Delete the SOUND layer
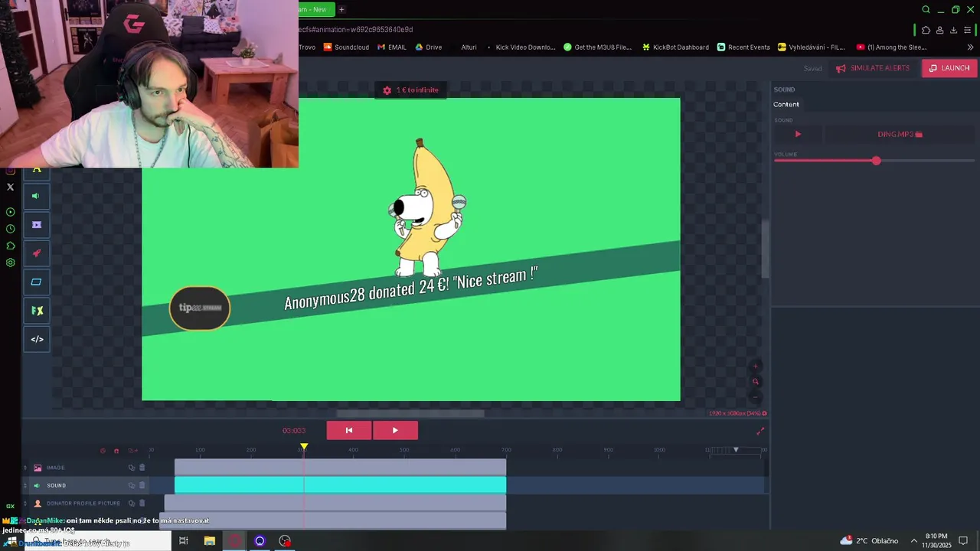 [142, 485]
